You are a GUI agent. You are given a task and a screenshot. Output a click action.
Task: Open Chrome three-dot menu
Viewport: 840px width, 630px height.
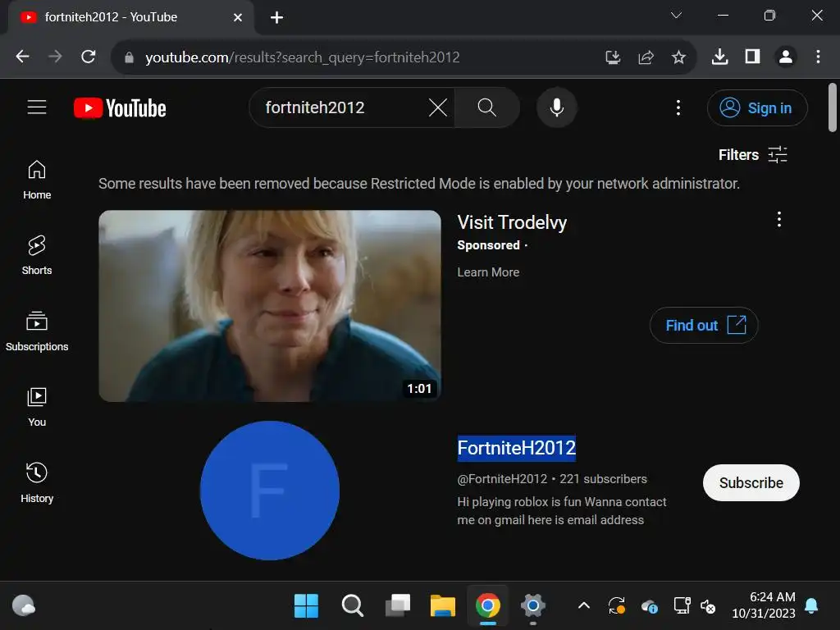click(x=818, y=57)
